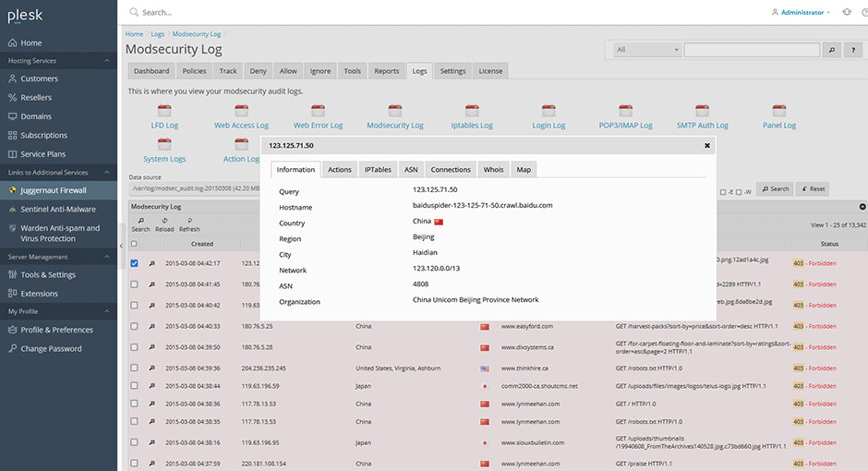Open the Panel Log icon
The height and width of the screenshot is (471, 868).
click(778, 110)
